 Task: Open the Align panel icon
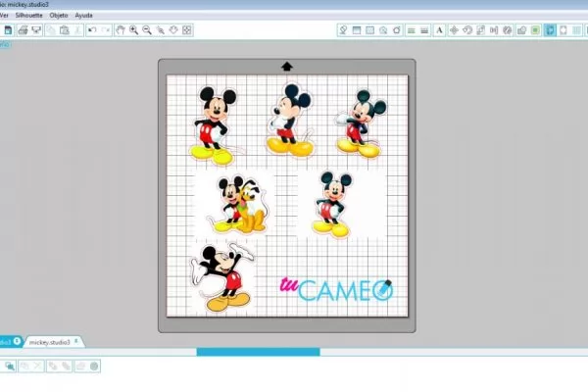(494, 30)
